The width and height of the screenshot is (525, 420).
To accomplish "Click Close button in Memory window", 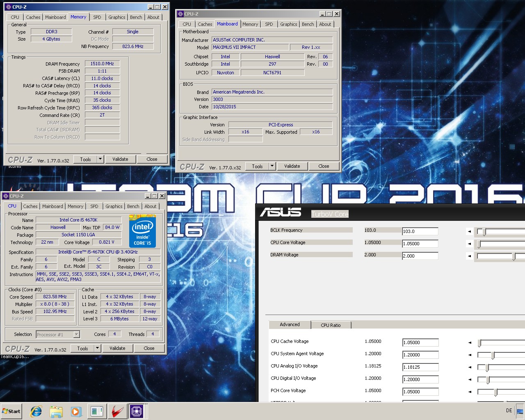I will (x=152, y=159).
